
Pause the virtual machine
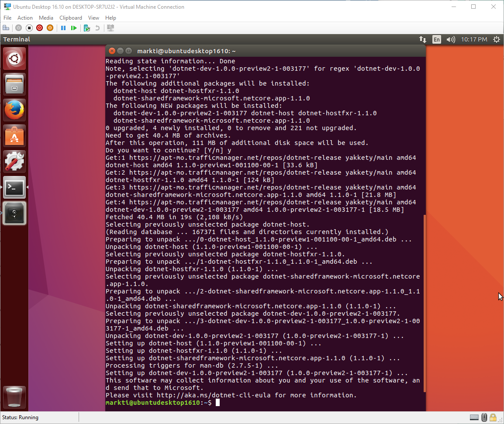[x=63, y=28]
